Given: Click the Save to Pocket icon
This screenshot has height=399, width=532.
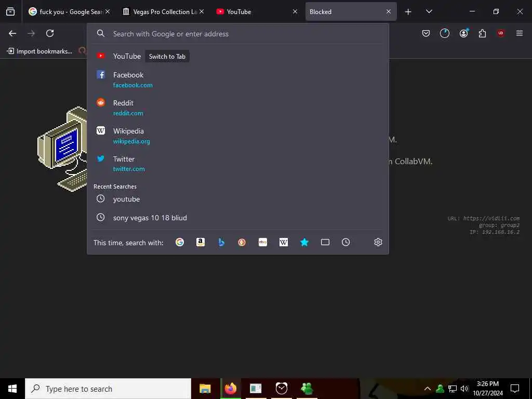Looking at the screenshot, I should [x=426, y=33].
